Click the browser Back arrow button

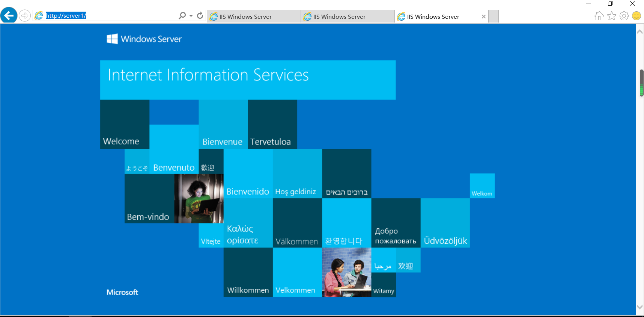(x=9, y=15)
